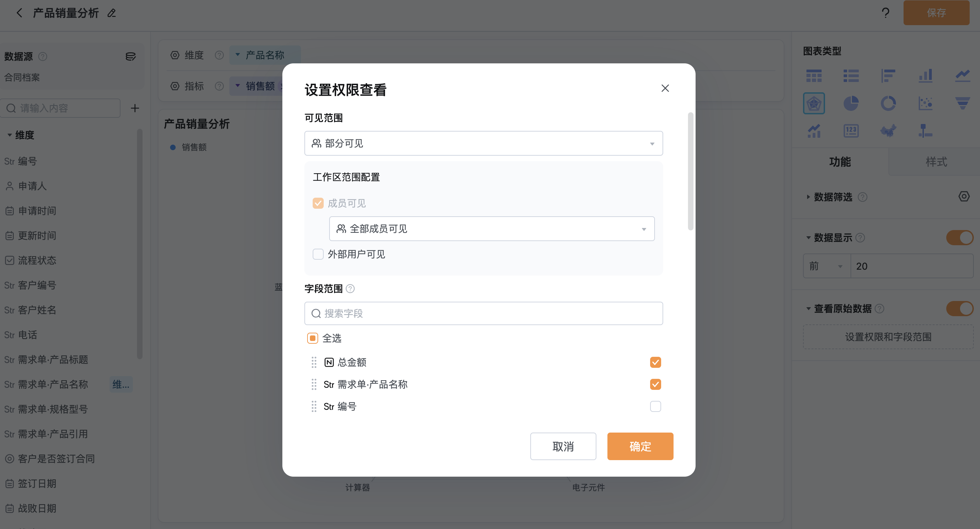Screen dimensions: 980x529
Task: Select the list chart type icon
Action: click(851, 76)
